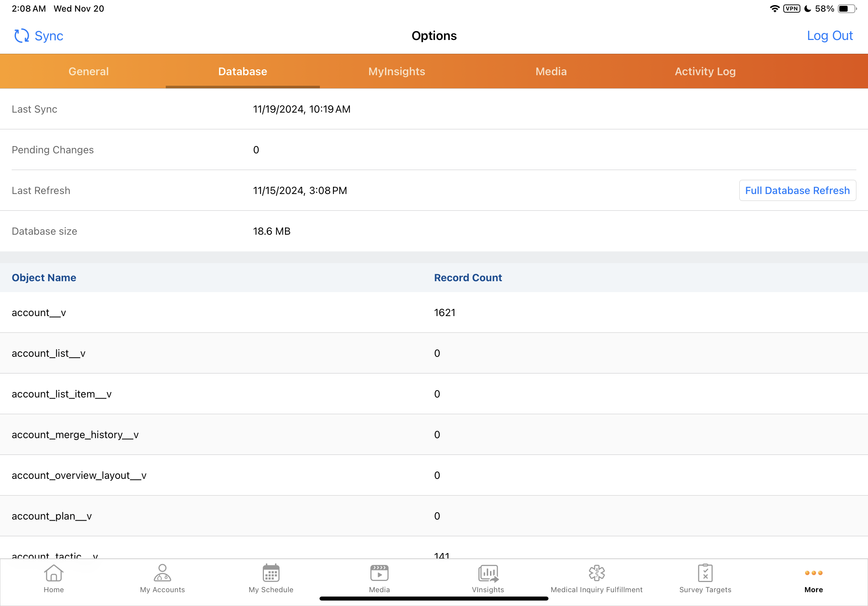Screen dimensions: 868x606
Task: Select the account_plan__v row
Action: click(x=52, y=516)
